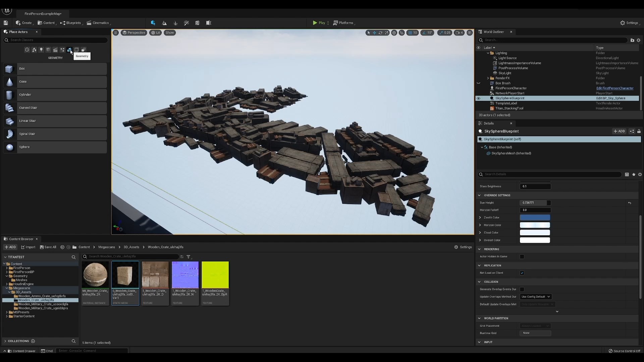Create new folder in World Outliner

[632, 40]
